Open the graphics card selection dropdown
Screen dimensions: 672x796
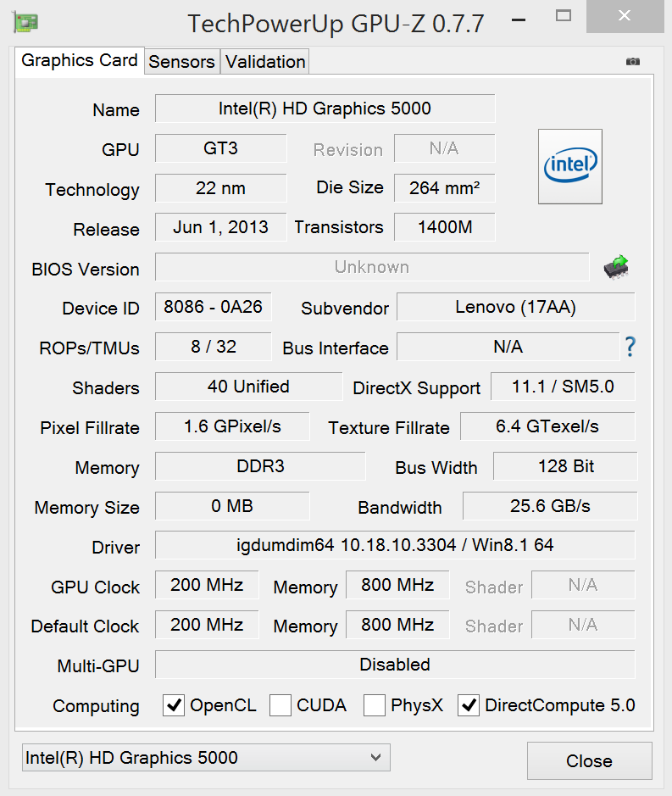pyautogui.click(x=206, y=758)
